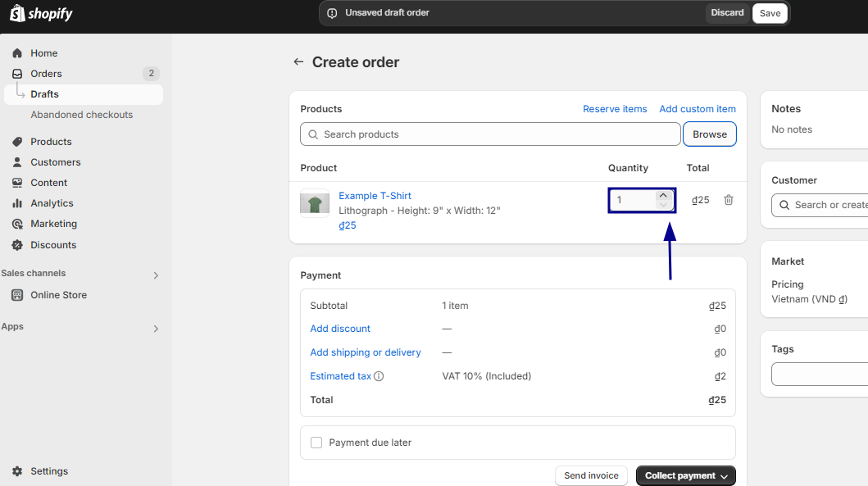Remove T-Shirt with trash icon

tap(729, 200)
